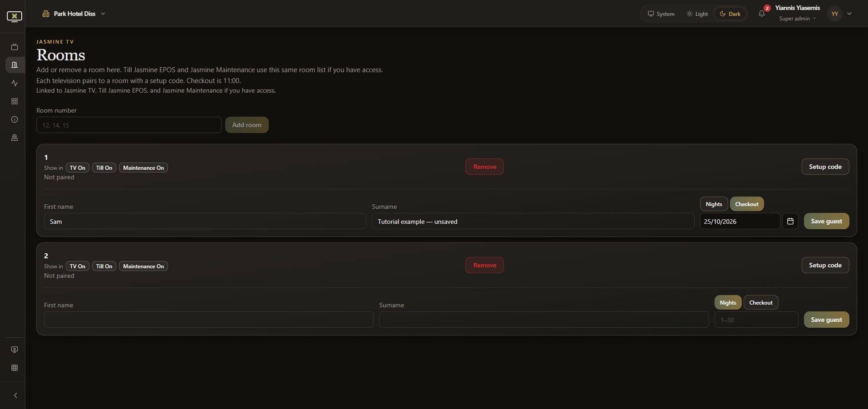The image size is (868, 409).
Task: Click the hotel building icon beside Park Hotel Diss
Action: pos(46,14)
